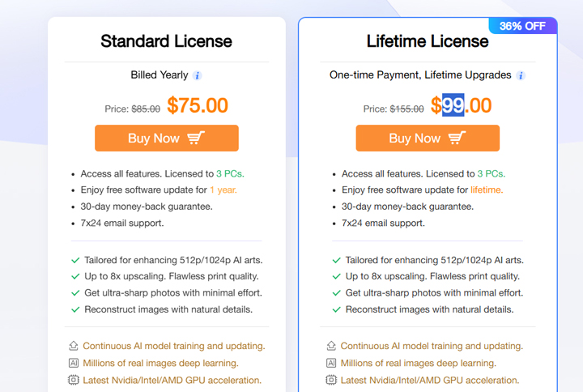Click Lifetime plan AI deep learning icon
The width and height of the screenshot is (583, 392).
click(x=331, y=364)
